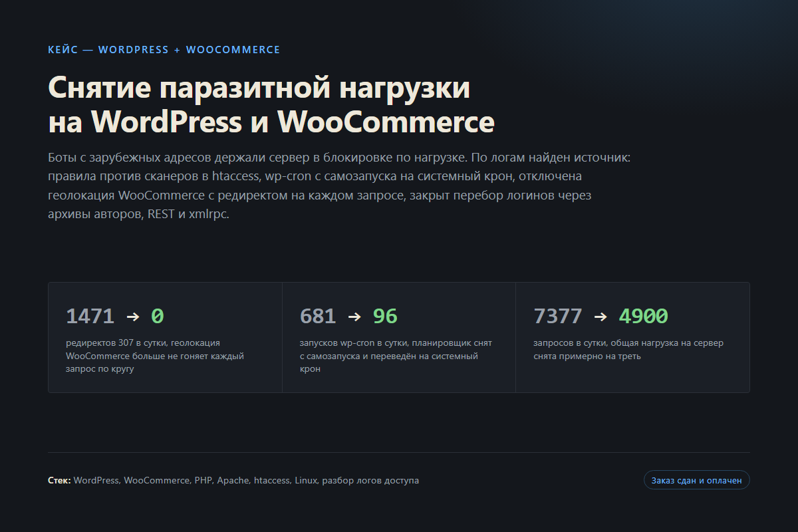The width and height of the screenshot is (798, 532).
Task: Click the arrow between 7377 and 4900
Action: pos(600,317)
